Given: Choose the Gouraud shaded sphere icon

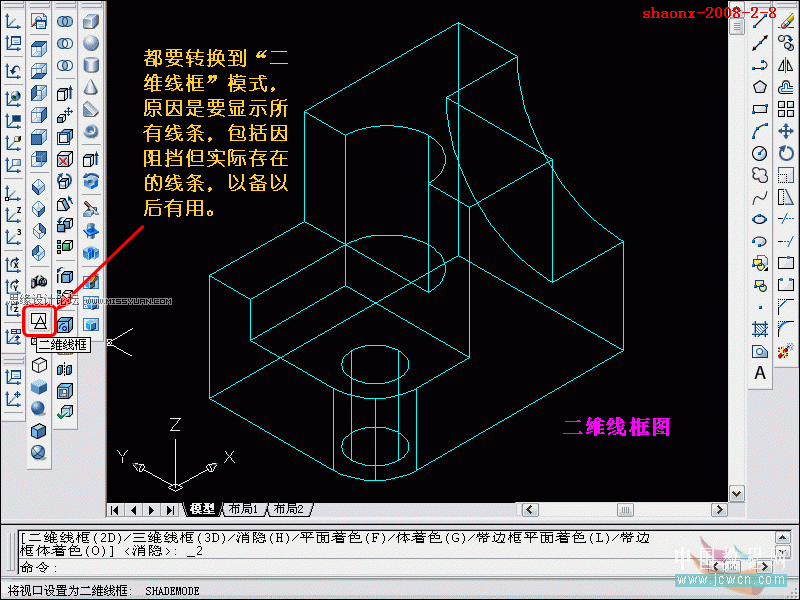Looking at the screenshot, I should [39, 409].
